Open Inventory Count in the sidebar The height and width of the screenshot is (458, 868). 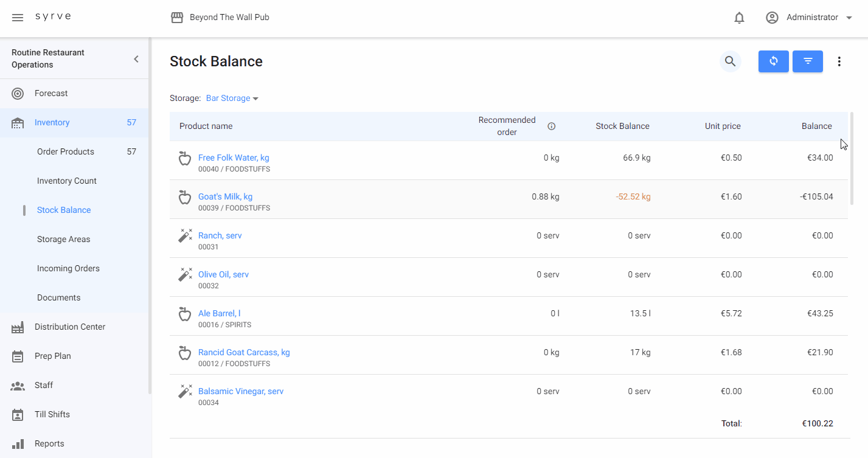pyautogui.click(x=67, y=181)
